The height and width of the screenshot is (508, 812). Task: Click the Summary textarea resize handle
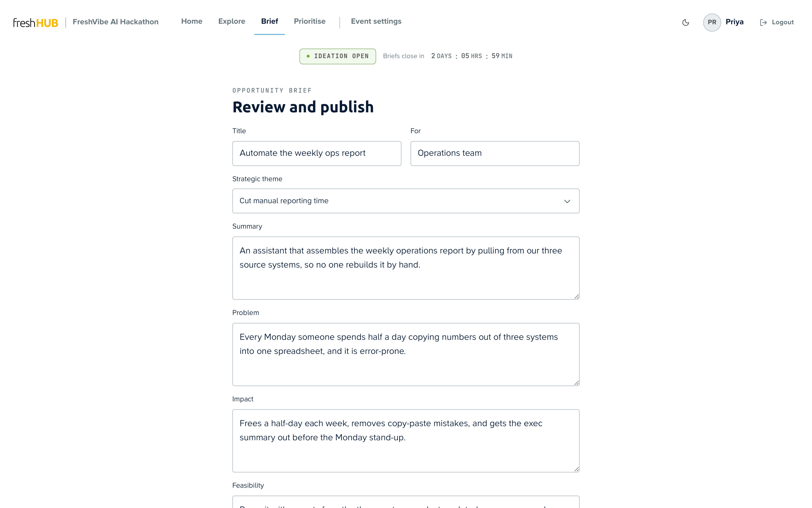[x=576, y=296]
